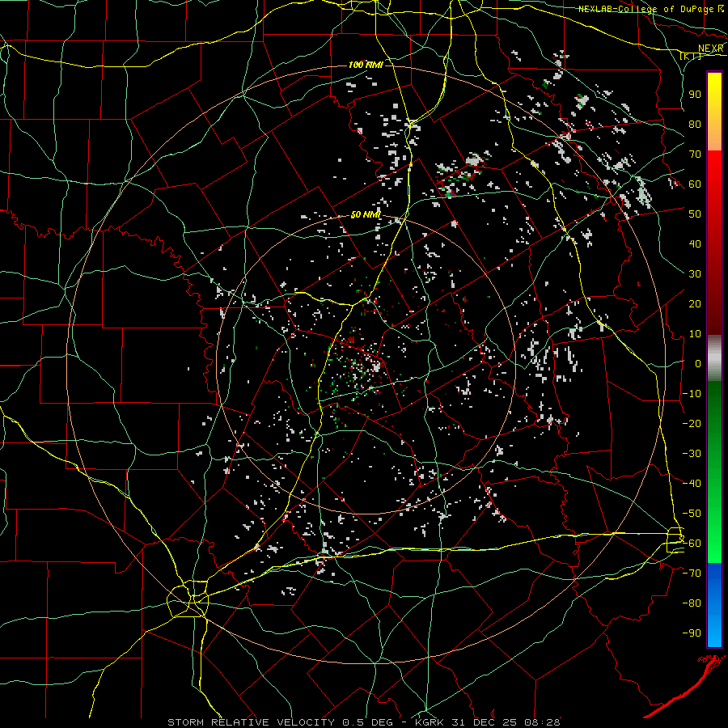Click the NEXR label above the color scale

tap(711, 49)
